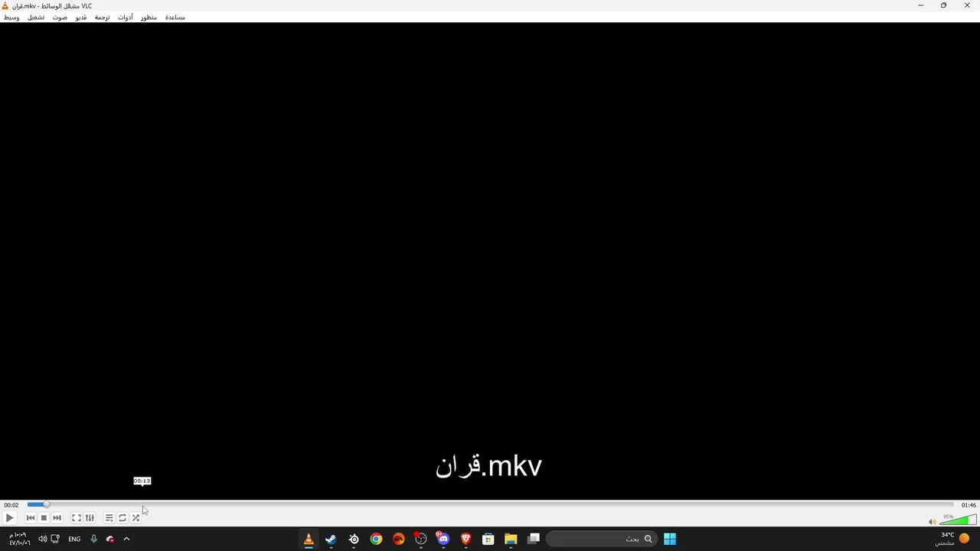
Task: Click VLC cone icon in title bar
Action: pyautogui.click(x=5, y=5)
